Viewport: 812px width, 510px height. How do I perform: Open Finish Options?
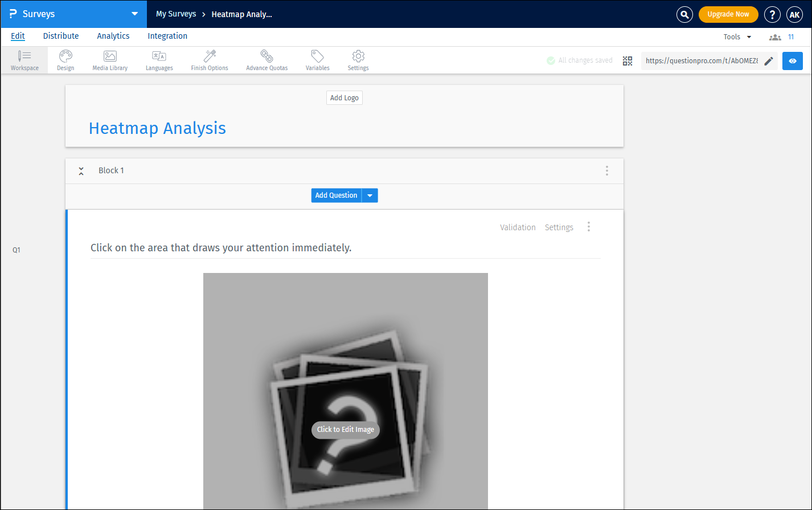pos(209,60)
